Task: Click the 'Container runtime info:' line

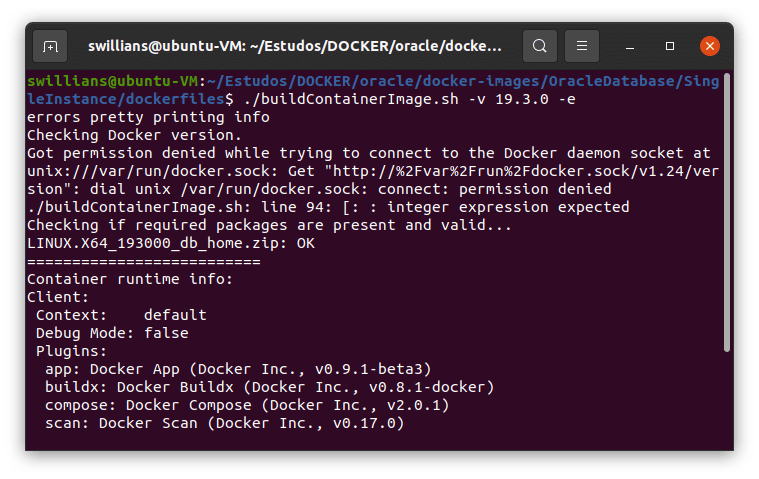Action: [x=129, y=279]
